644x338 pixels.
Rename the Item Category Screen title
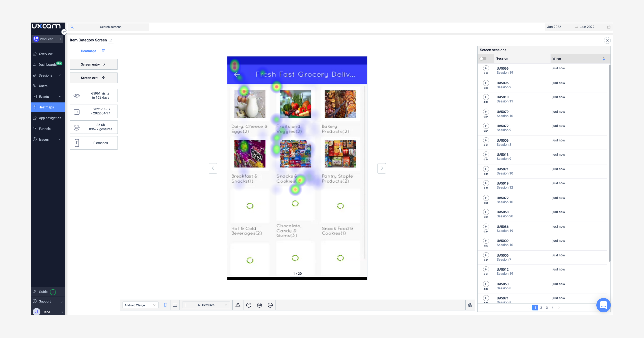(x=111, y=40)
